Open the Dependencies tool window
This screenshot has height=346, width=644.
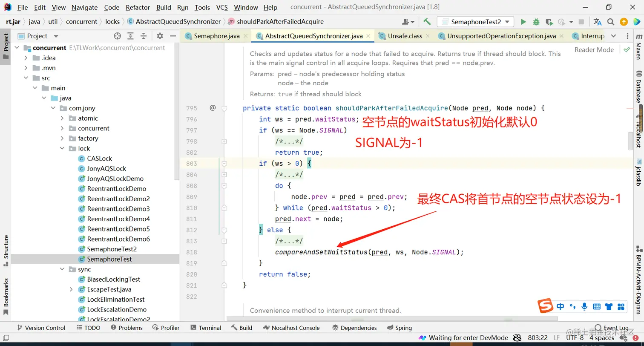(354, 328)
